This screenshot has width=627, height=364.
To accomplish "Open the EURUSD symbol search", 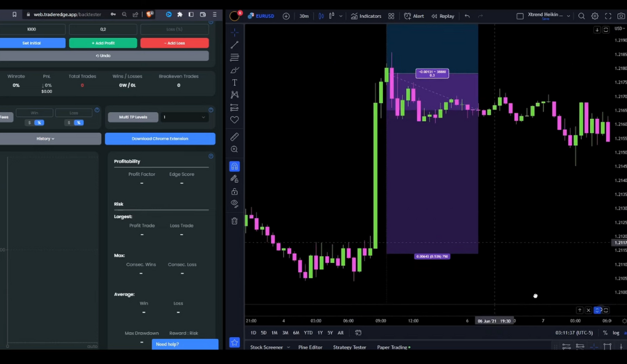I will (x=261, y=16).
